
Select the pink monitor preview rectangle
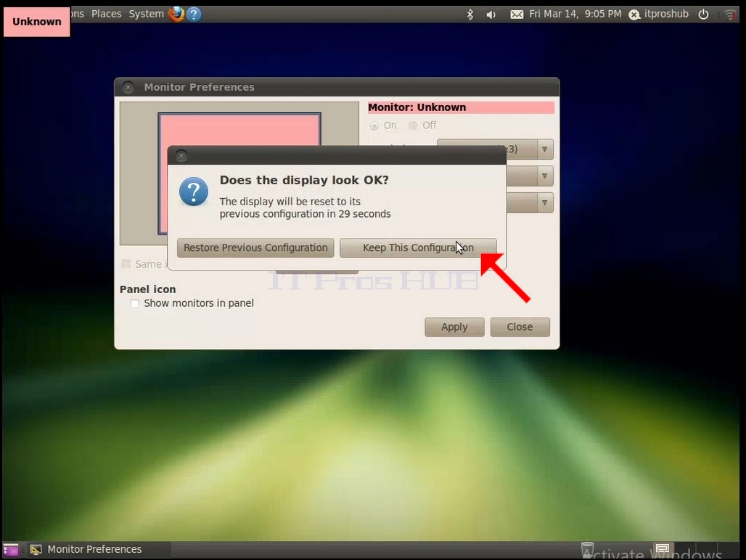tap(239, 129)
